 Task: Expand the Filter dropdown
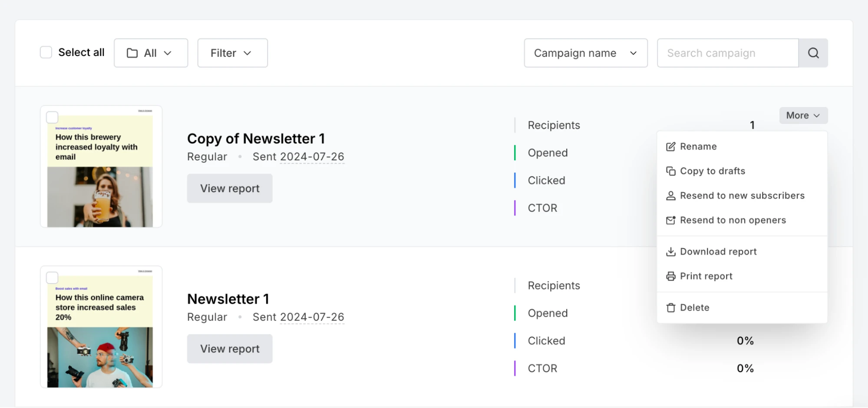pos(232,53)
